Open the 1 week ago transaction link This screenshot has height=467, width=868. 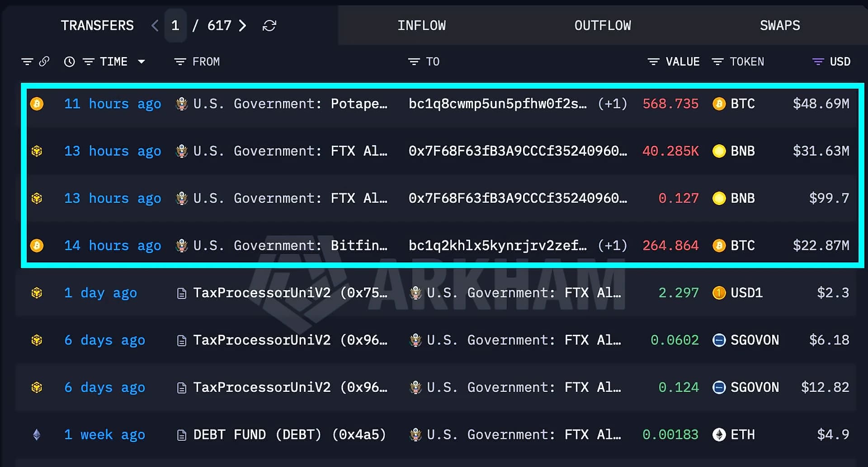coord(104,434)
